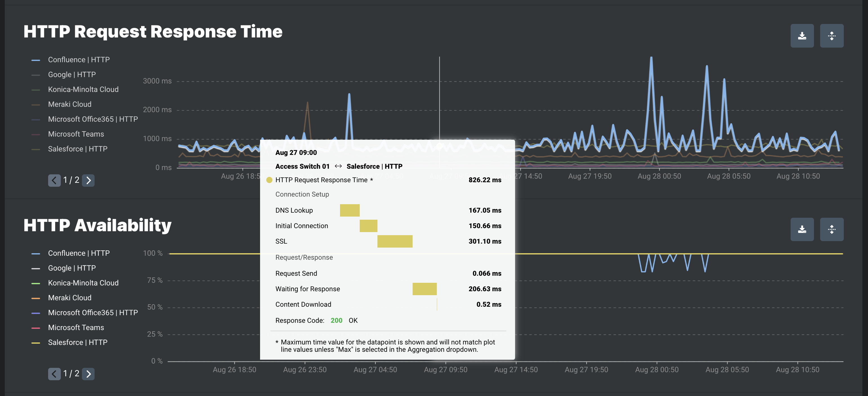Viewport: 868px width, 396px height.
Task: Toggle Microsoft Teams in Response Time legend
Action: click(68, 134)
